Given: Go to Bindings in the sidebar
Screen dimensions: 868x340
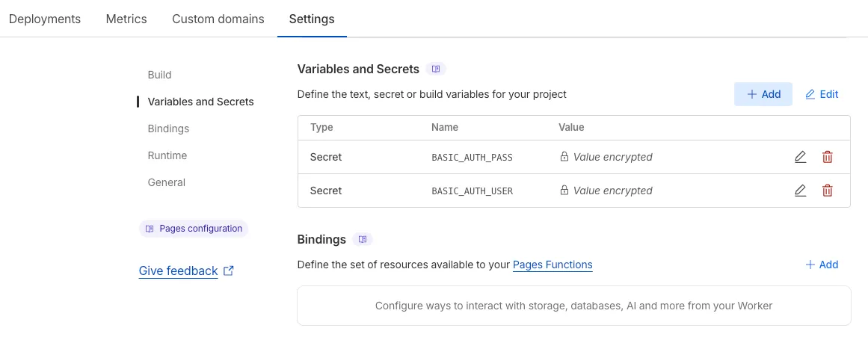Looking at the screenshot, I should pos(168,129).
